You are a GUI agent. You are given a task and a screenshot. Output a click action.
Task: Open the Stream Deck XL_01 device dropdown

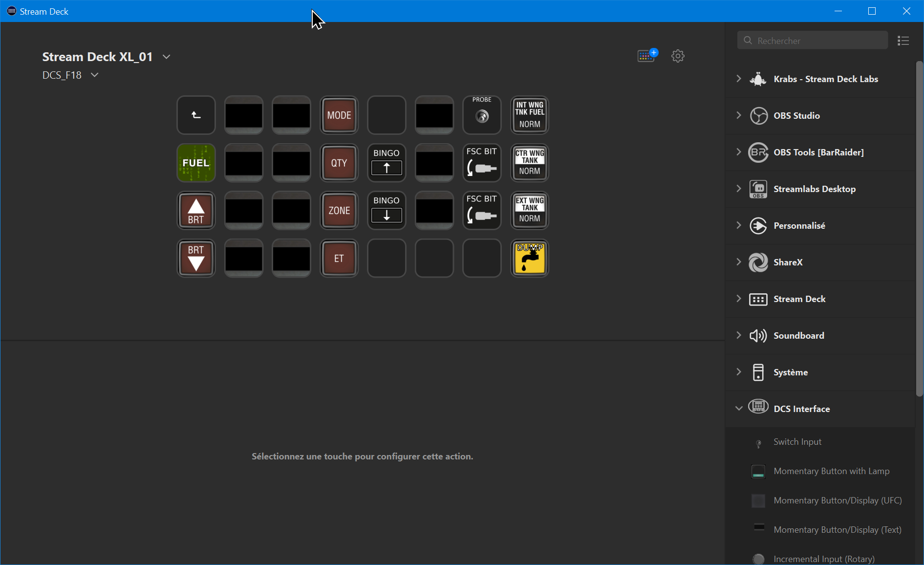167,57
